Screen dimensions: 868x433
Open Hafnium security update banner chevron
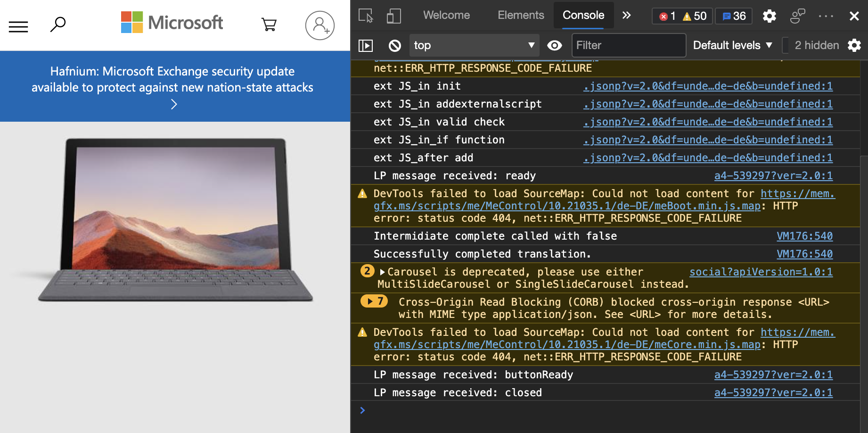174,104
